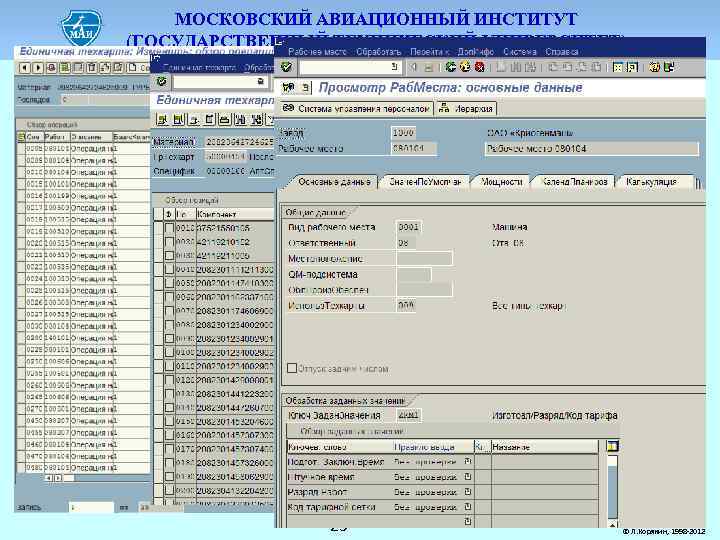Image resolution: width=720 pixels, height=540 pixels.
Task: Click the scrollbar down arrow of values table
Action: 613,524
